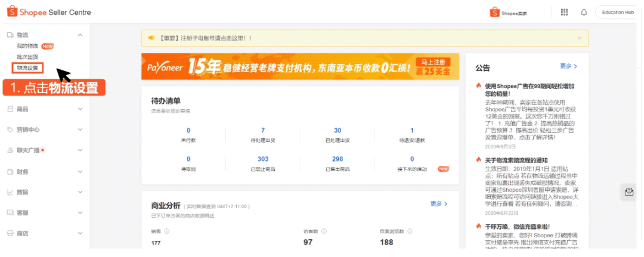Click 更多 link in 公告 panel

[x=569, y=66]
